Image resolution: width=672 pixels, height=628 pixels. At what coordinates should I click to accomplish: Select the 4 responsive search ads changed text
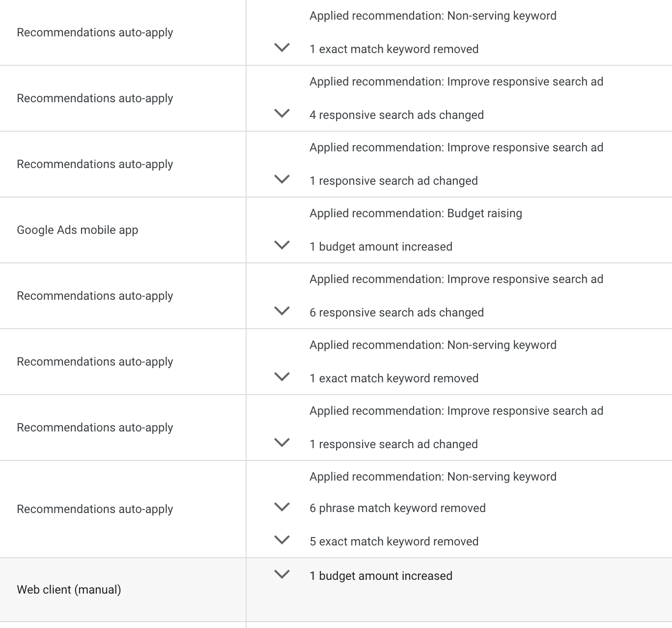click(396, 114)
